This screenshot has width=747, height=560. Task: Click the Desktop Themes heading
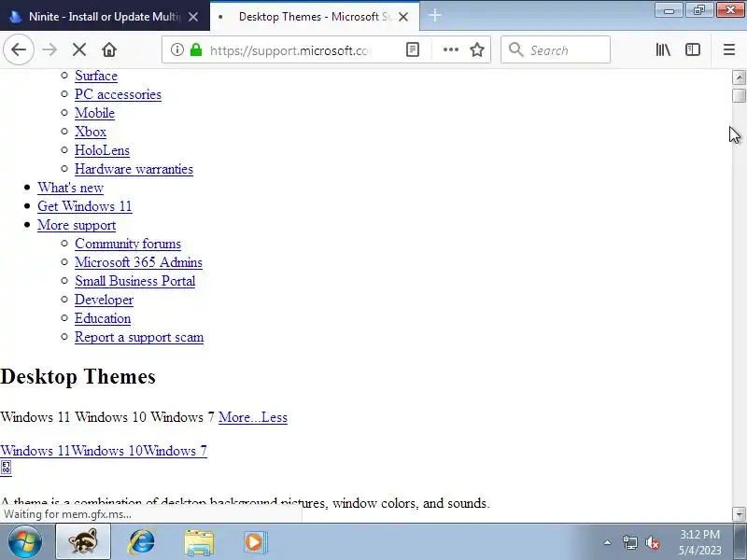78,377
